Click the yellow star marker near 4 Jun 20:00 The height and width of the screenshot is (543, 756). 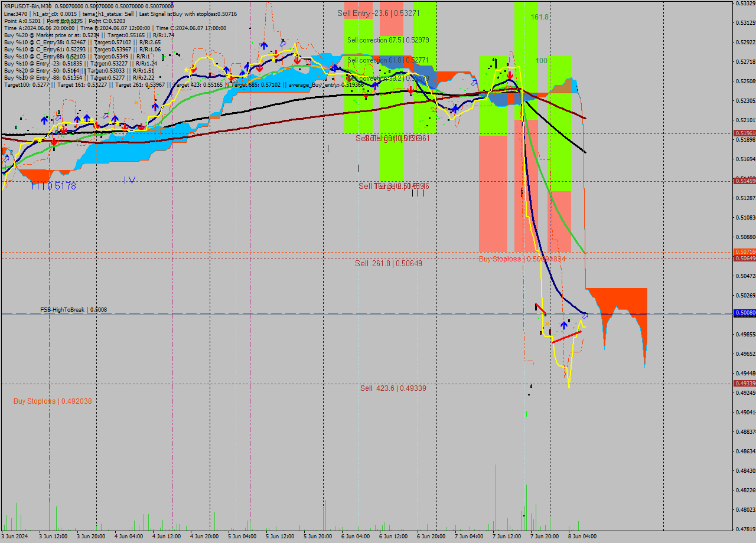[x=187, y=70]
